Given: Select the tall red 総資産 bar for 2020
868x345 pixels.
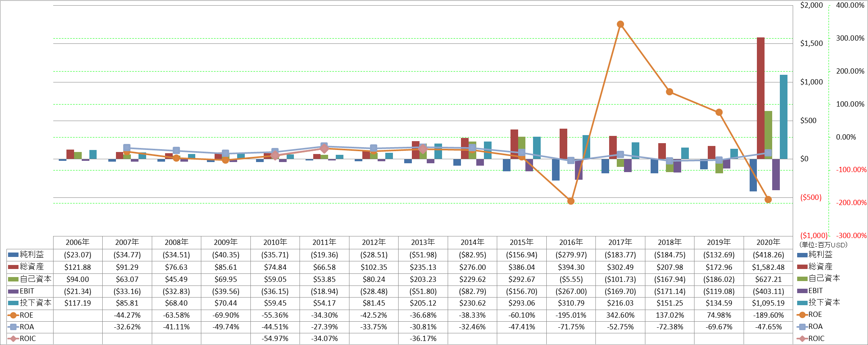Looking at the screenshot, I should click(761, 98).
